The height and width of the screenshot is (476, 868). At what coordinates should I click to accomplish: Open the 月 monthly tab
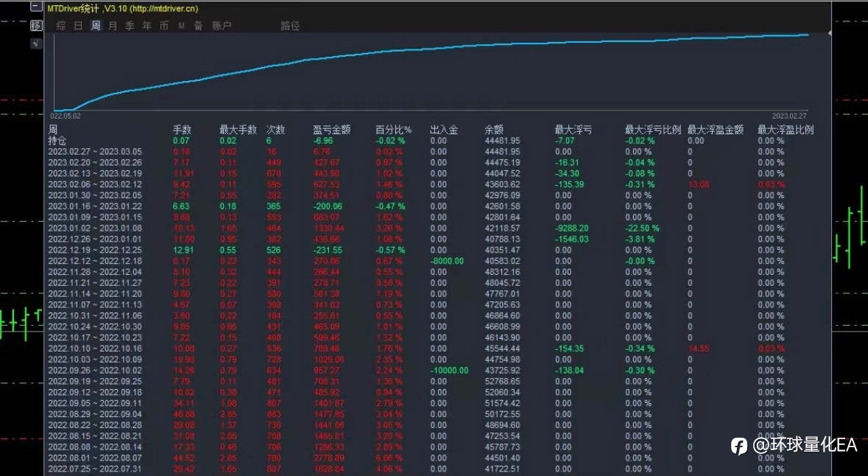point(113,26)
